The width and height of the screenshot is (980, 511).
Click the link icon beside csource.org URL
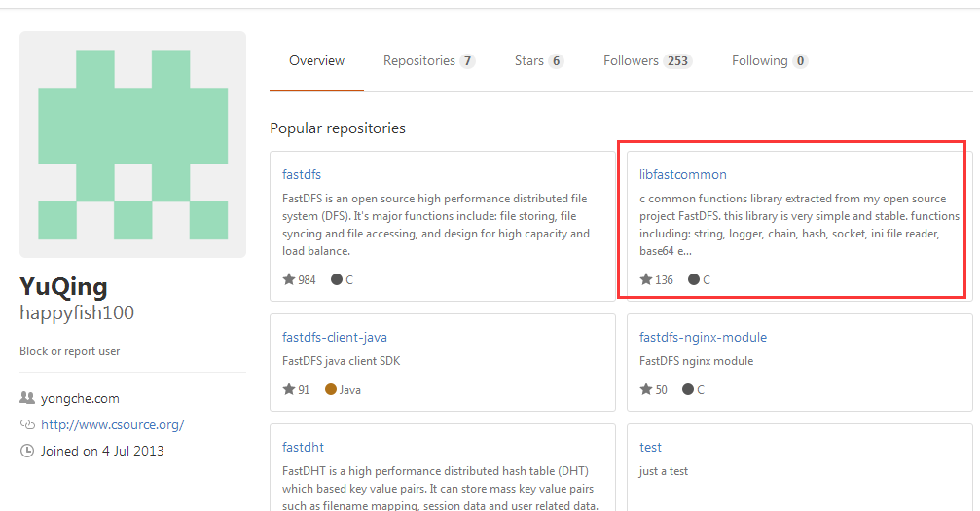coord(27,424)
